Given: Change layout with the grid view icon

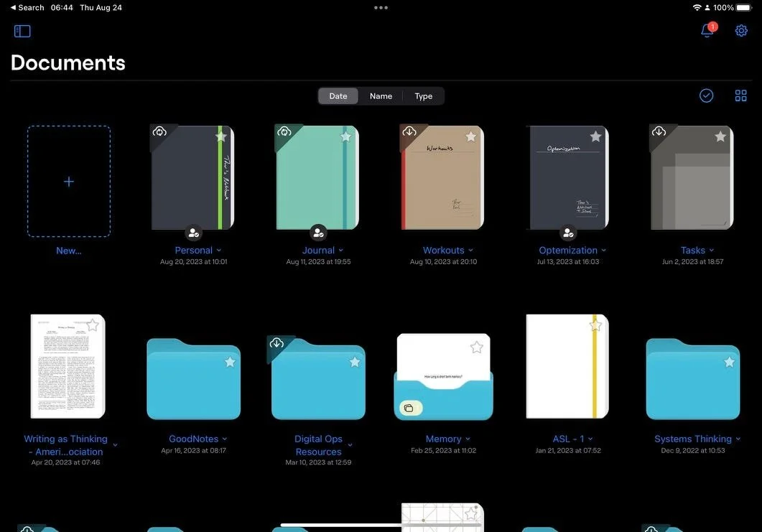Looking at the screenshot, I should pos(740,95).
